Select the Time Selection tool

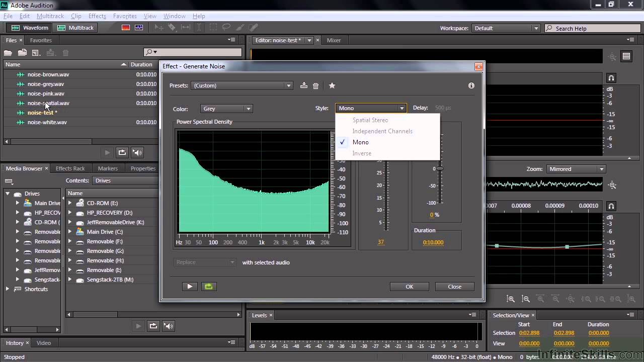(x=199, y=28)
